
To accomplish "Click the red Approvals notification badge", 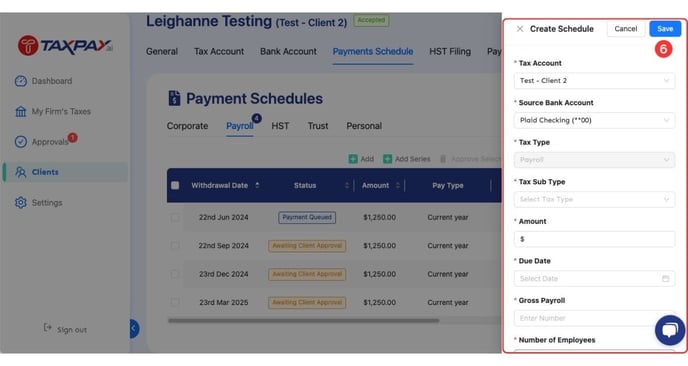I will click(x=72, y=138).
